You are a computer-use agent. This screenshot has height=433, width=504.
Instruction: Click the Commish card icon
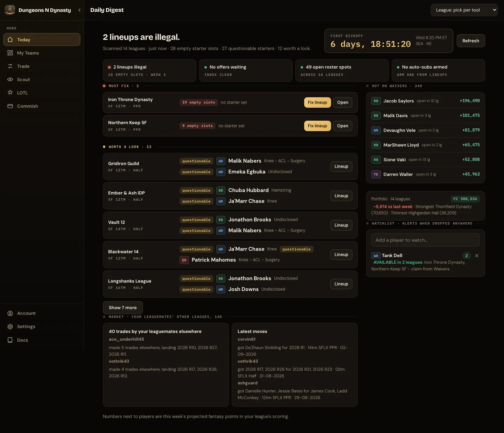coord(10,106)
